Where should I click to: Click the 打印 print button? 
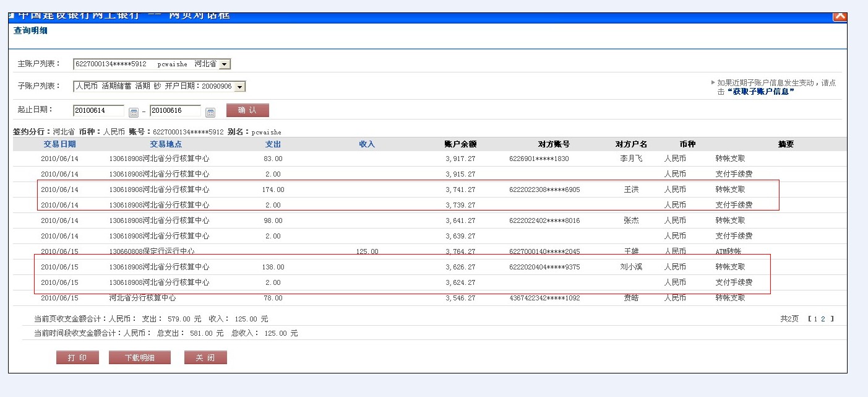[x=77, y=358]
